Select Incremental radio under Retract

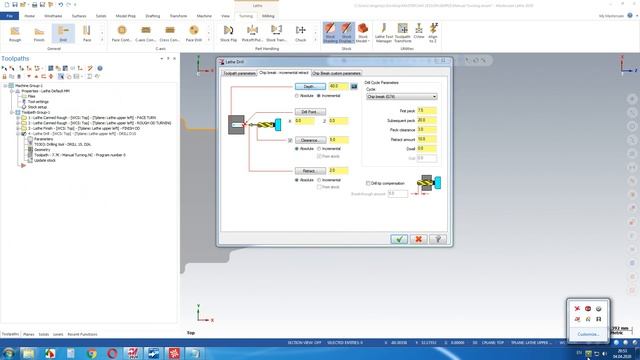click(319, 180)
